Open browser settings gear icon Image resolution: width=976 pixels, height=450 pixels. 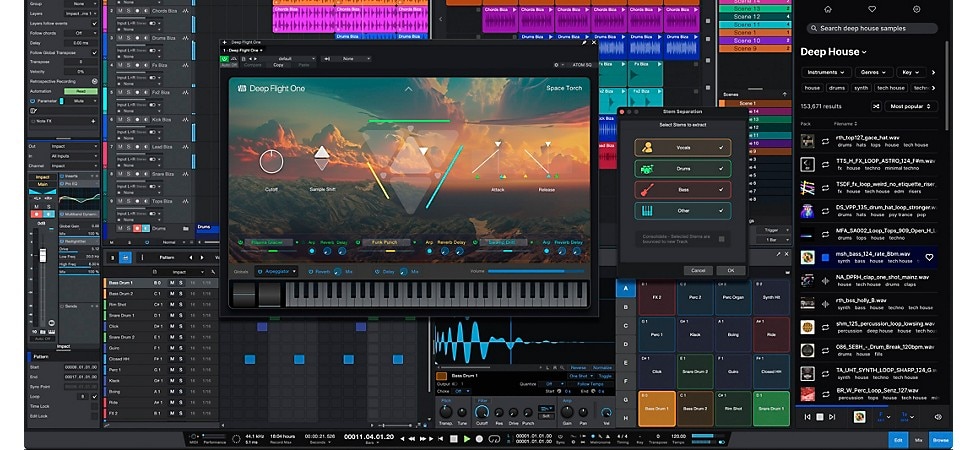[916, 9]
